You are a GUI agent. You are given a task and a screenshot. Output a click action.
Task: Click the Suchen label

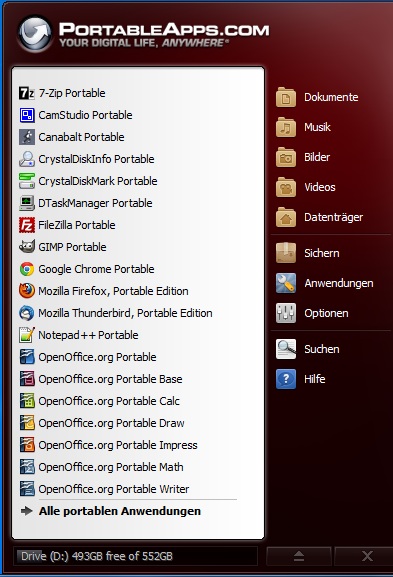pos(322,349)
